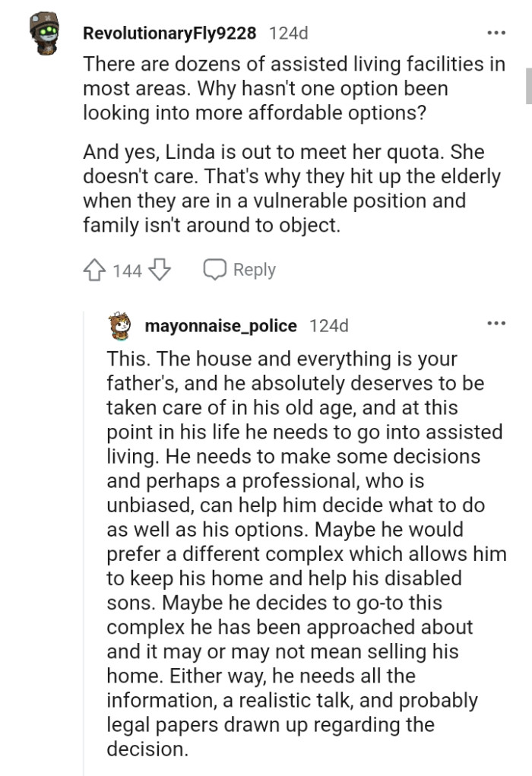The height and width of the screenshot is (776, 532).
Task: Open the overflow menu on RevolutionaryFly9228's comment
Action: coord(496,32)
